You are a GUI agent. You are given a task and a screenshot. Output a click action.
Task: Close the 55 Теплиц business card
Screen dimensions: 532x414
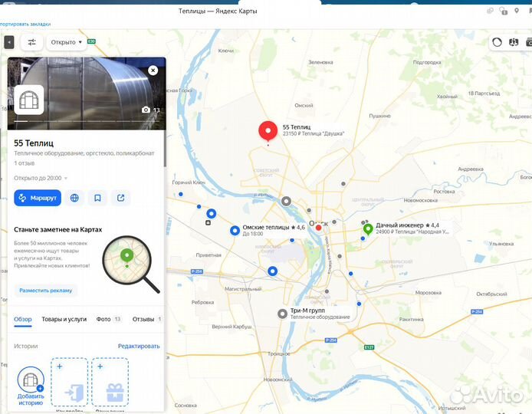point(153,70)
